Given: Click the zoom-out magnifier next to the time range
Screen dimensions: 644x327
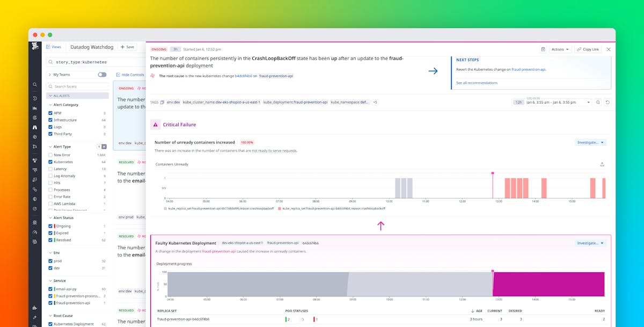Looking at the screenshot, I should pyautogui.click(x=597, y=102).
